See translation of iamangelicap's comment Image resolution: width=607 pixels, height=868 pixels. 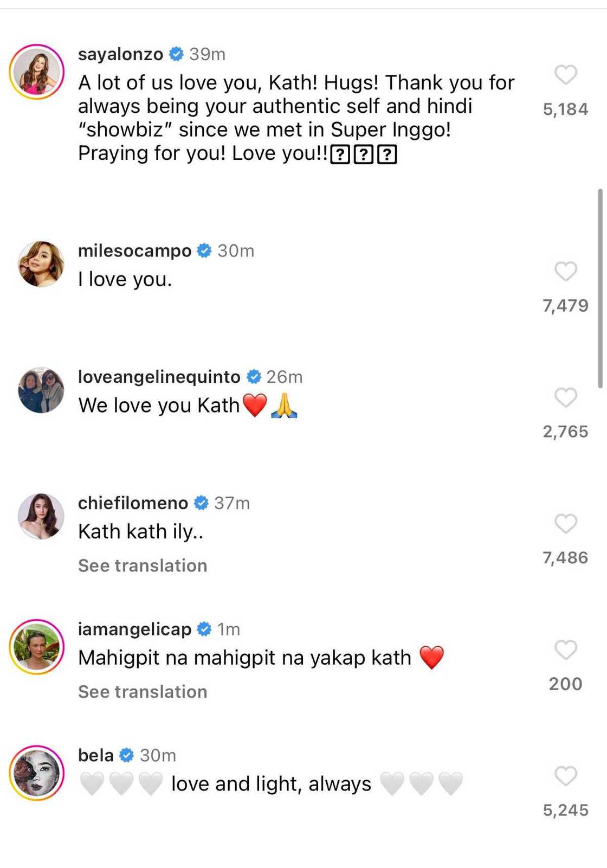(x=143, y=692)
